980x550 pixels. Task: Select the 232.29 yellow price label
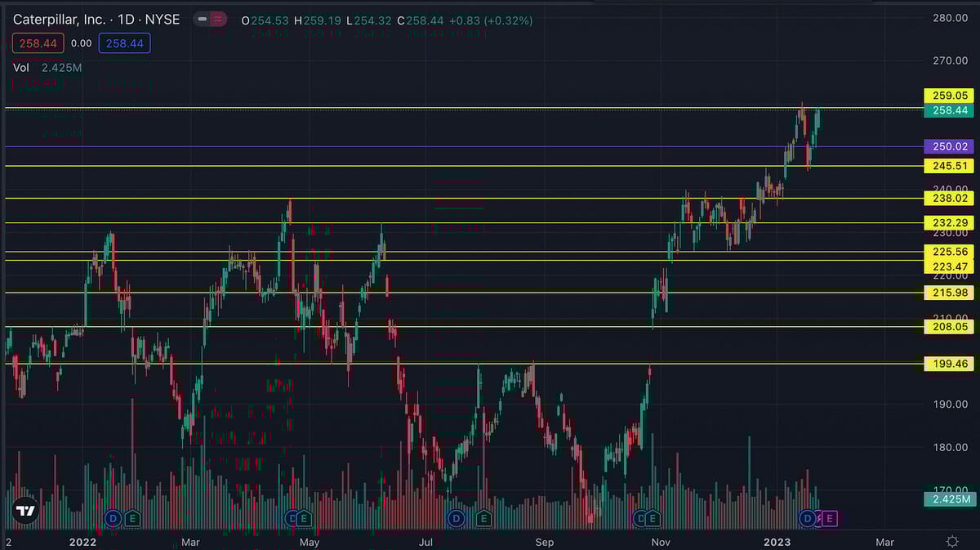[x=948, y=222]
